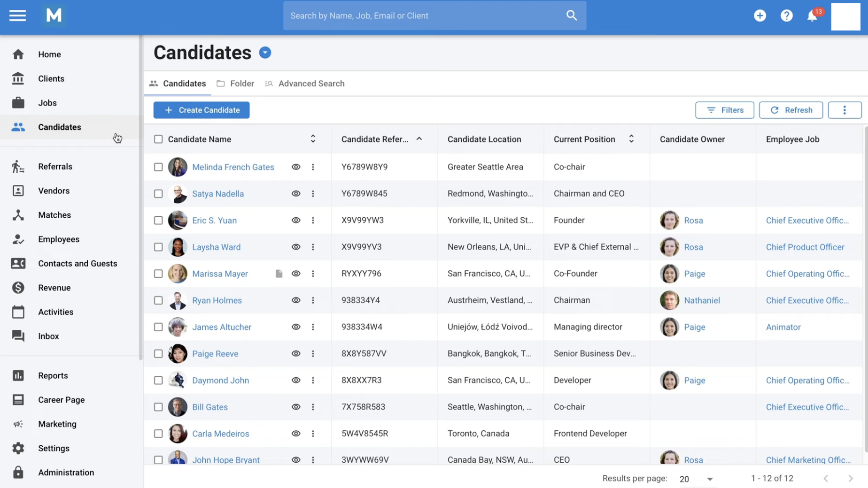Viewport: 868px width, 488px height.
Task: Check the box next to Laysha Ward
Action: pyautogui.click(x=158, y=247)
